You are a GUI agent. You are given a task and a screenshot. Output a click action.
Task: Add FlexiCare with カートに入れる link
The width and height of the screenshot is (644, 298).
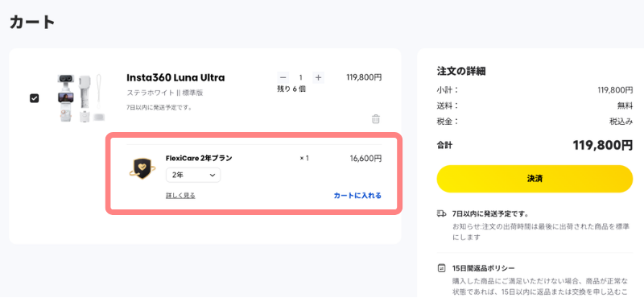pyautogui.click(x=357, y=196)
